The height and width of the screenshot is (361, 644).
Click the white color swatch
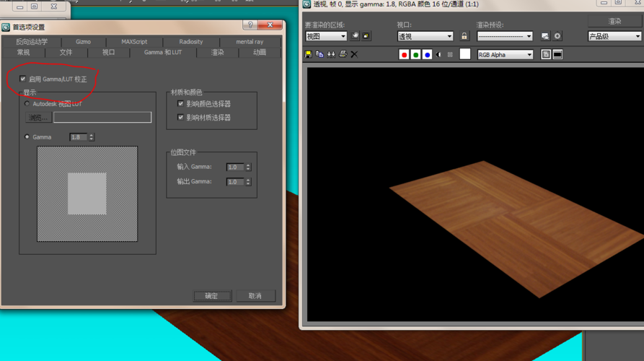(x=465, y=54)
